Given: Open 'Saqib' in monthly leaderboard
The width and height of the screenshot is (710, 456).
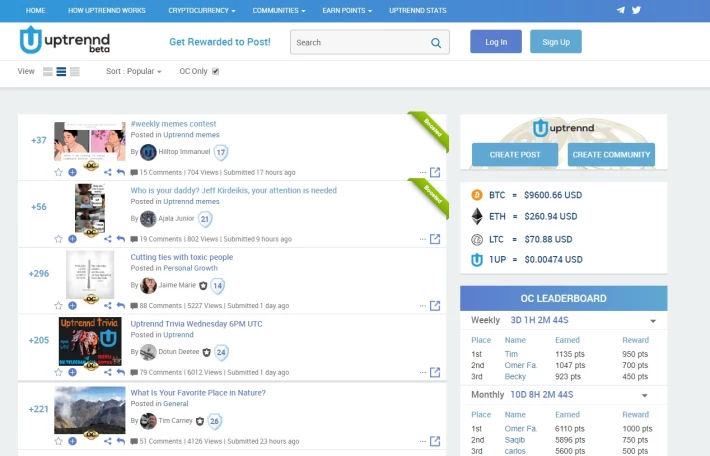Looking at the screenshot, I should pyautogui.click(x=514, y=440).
